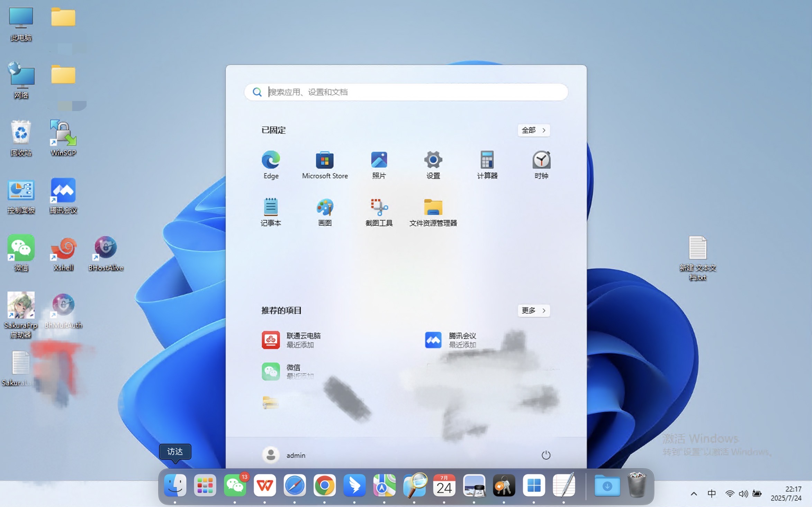
Task: Open Calendar showing 24 in Dock
Action: pos(444,485)
